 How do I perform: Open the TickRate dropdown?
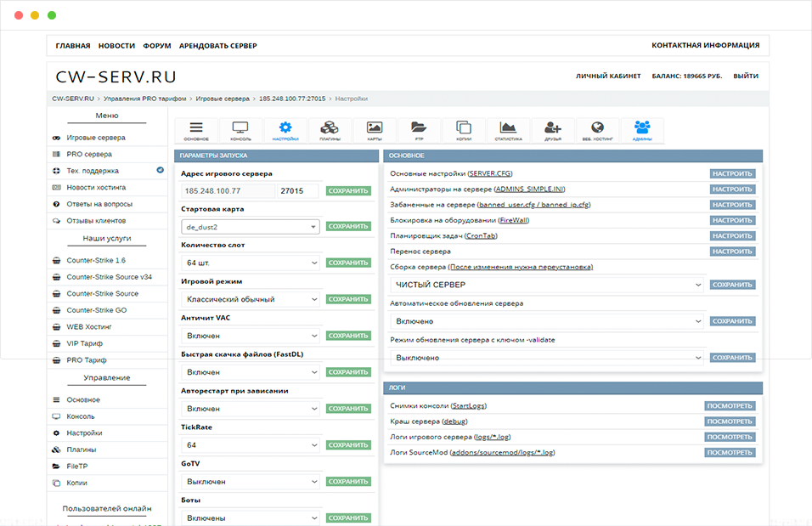click(251, 445)
